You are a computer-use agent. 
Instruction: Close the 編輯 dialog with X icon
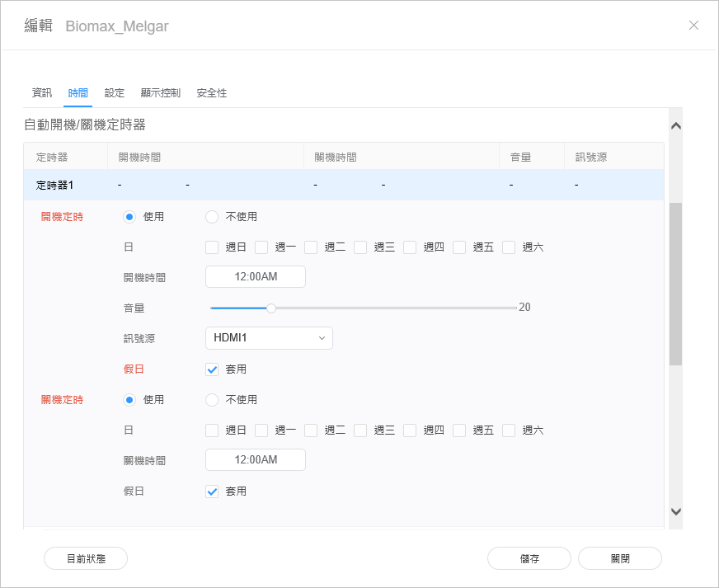pyautogui.click(x=693, y=26)
